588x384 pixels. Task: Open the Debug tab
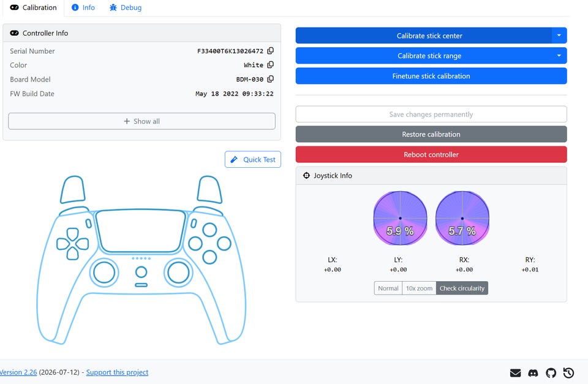[126, 7]
